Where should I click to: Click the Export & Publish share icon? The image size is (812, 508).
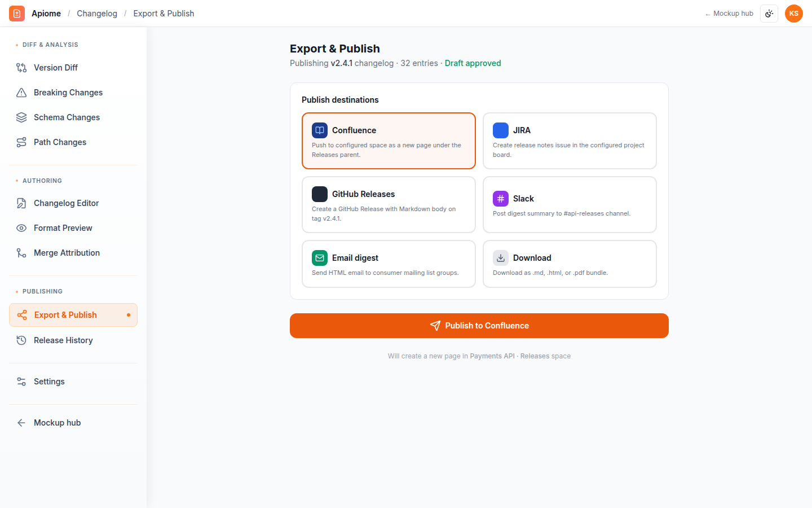coord(22,315)
